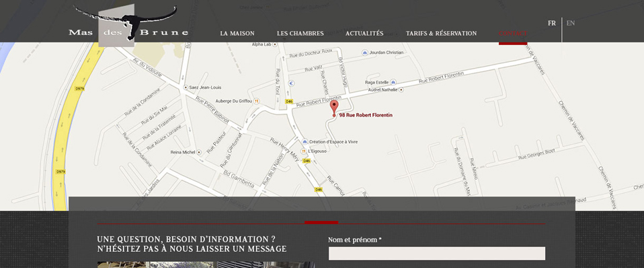Image resolution: width=644 pixels, height=268 pixels.
Task: Click the L'Eigouso restaurant icon
Action: tap(304, 152)
